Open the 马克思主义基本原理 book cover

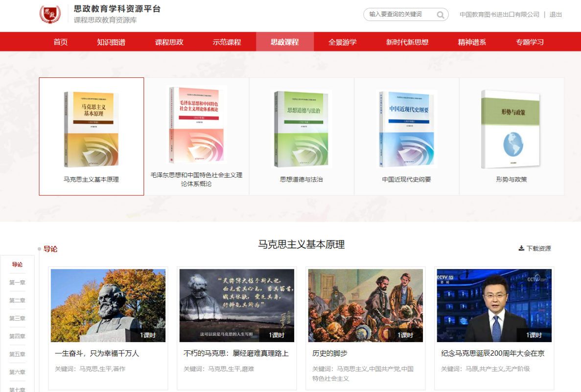[92, 129]
